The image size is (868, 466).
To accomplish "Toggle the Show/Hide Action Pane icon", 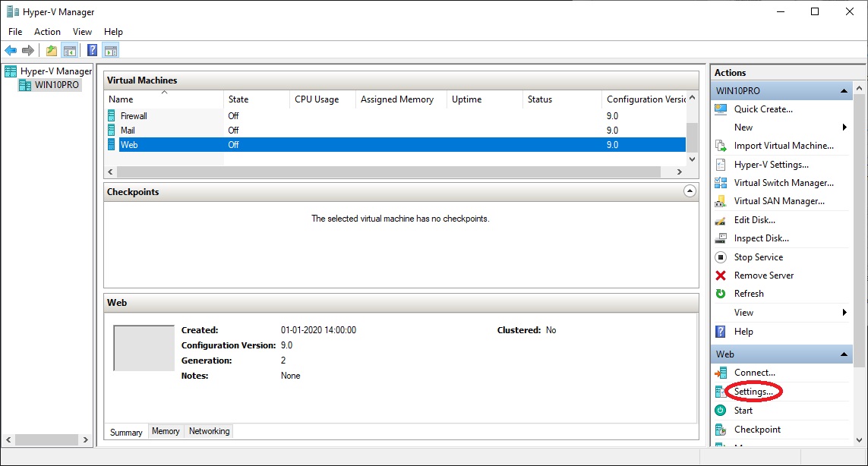I will pos(111,51).
